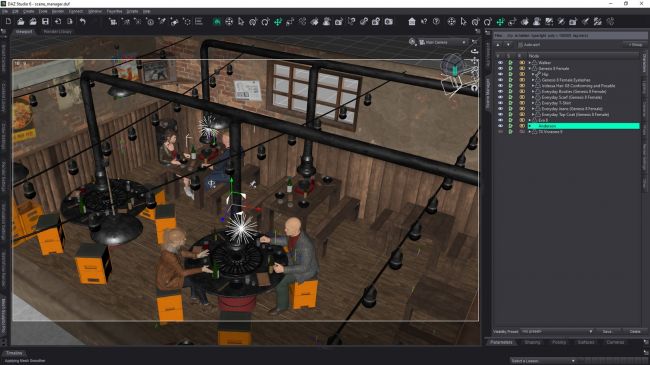The width and height of the screenshot is (650, 365).
Task: Click the New scene icon
Action: pos(8,22)
